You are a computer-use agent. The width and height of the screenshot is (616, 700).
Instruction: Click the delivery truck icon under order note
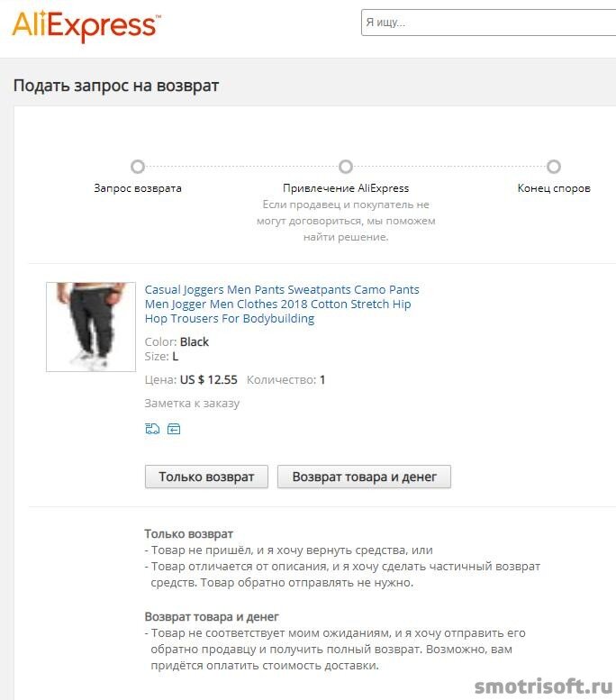coord(152,429)
